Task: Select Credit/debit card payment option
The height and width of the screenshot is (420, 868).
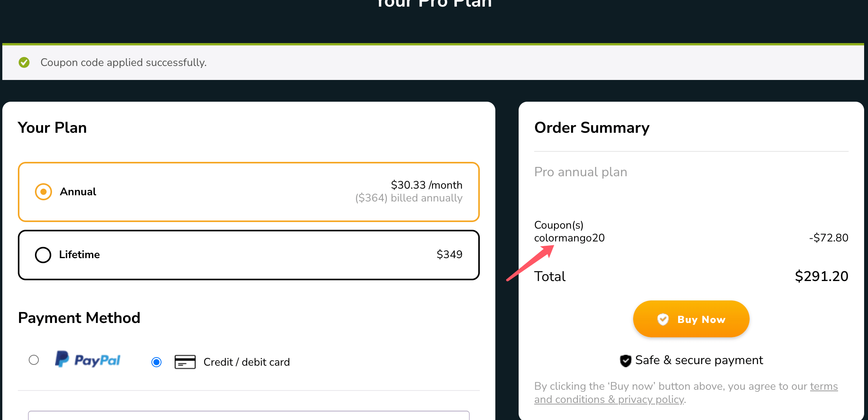Action: click(x=156, y=362)
